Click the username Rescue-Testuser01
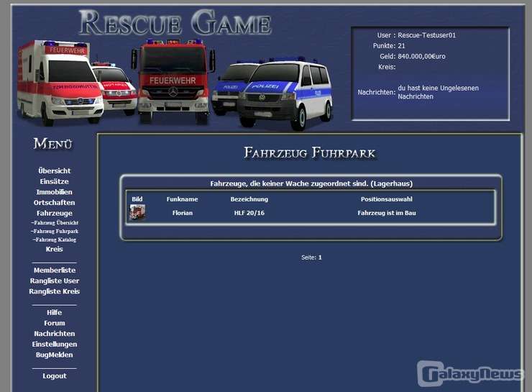Viewport: 532px width, 392px height. 426,35
